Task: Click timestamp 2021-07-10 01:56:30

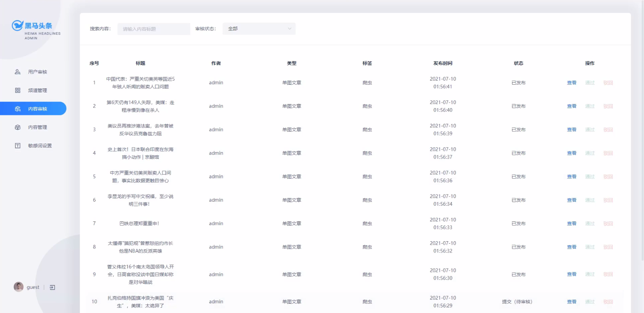Action: (443, 274)
